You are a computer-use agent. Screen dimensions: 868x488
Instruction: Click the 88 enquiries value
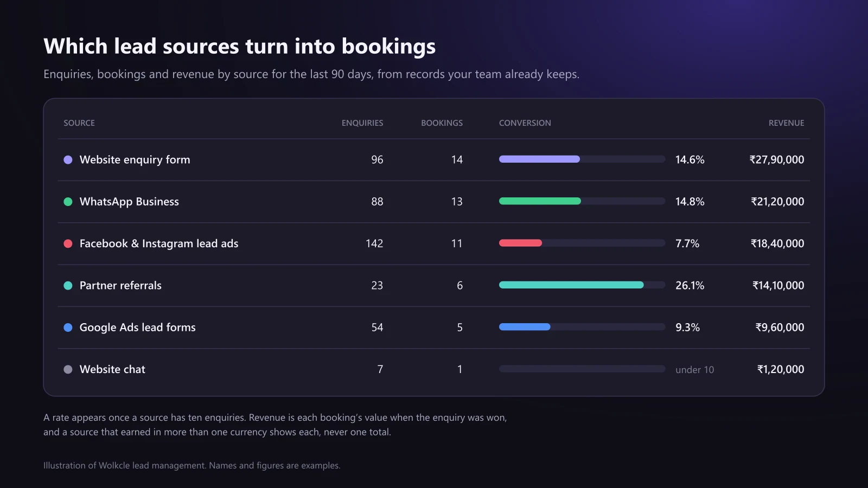(x=377, y=202)
